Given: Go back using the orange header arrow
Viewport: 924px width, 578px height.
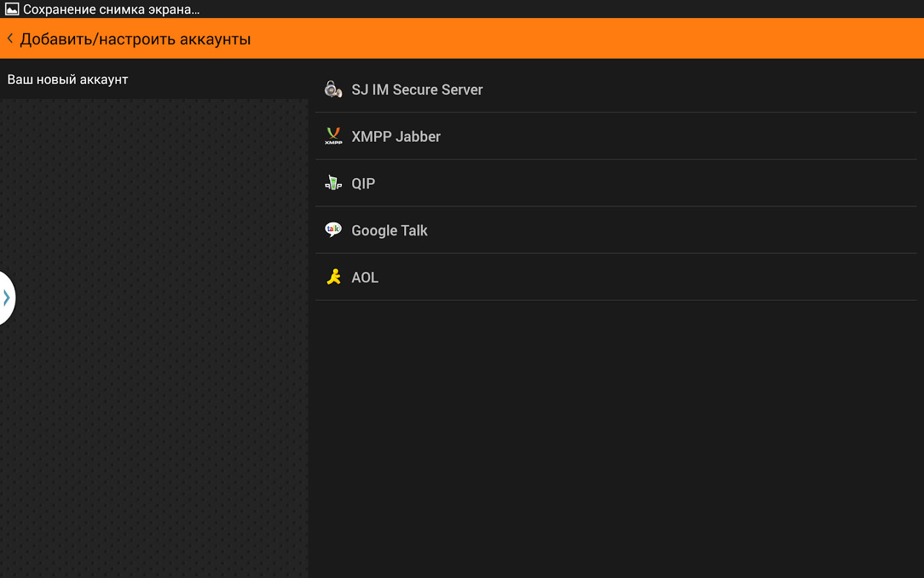Looking at the screenshot, I should [10, 39].
